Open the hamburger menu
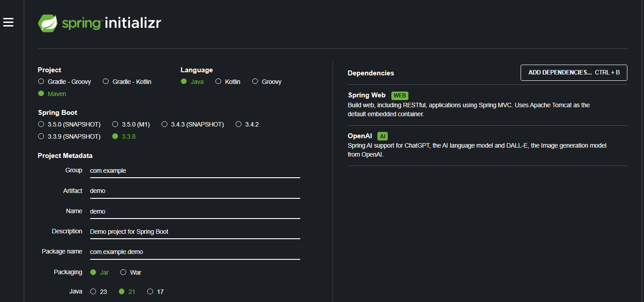This screenshot has height=302, width=644. 9,22
